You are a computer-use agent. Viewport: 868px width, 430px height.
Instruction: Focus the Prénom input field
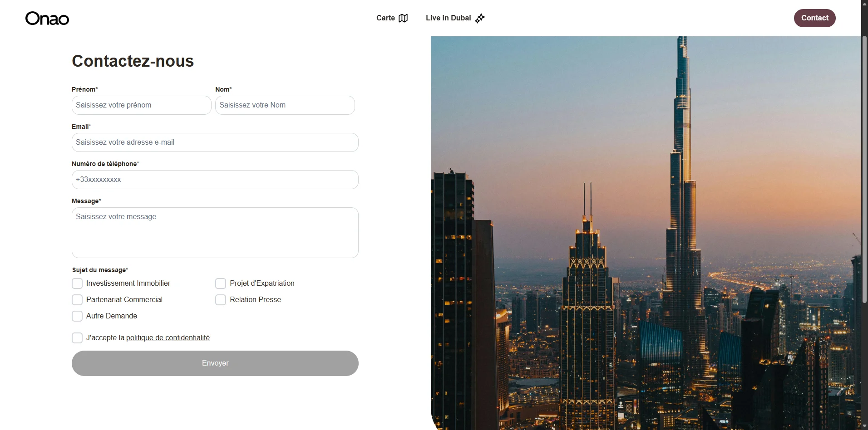click(142, 105)
